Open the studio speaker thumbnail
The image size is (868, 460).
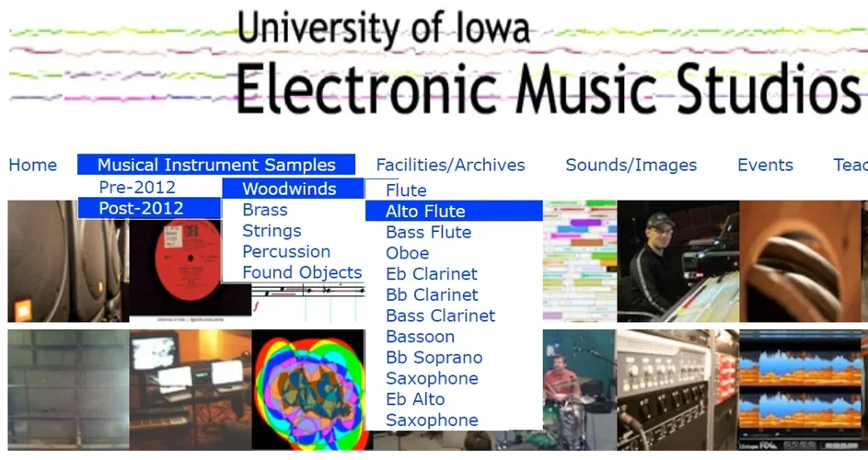click(x=69, y=261)
